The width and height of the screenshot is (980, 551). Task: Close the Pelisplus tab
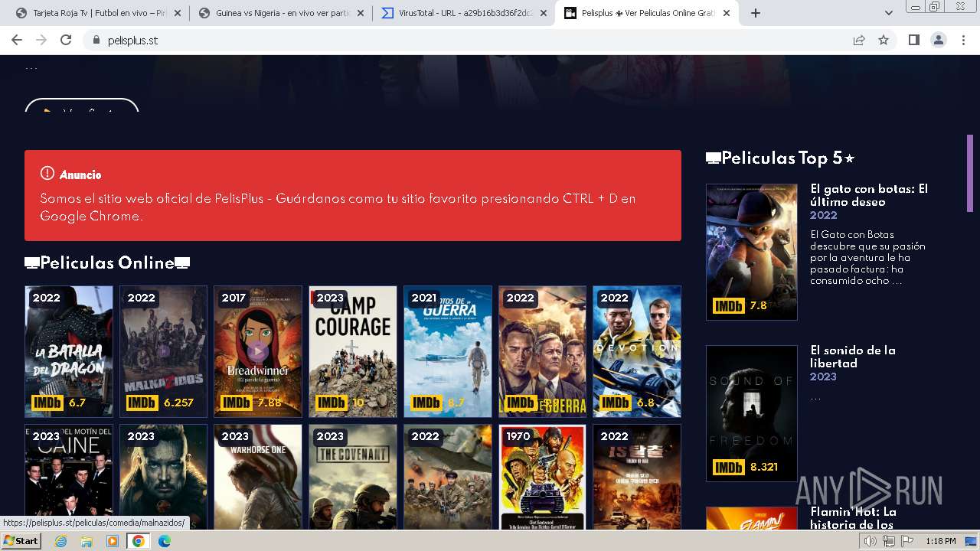point(727,13)
